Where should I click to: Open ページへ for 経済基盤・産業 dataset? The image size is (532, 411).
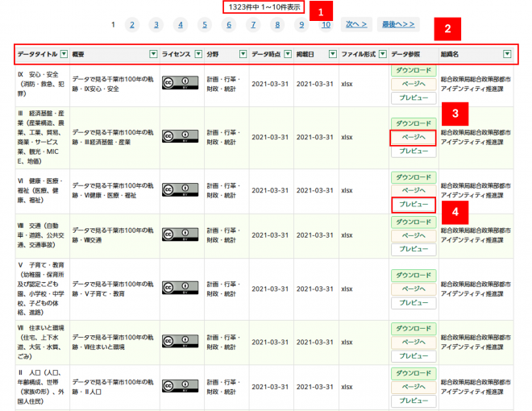414,138
